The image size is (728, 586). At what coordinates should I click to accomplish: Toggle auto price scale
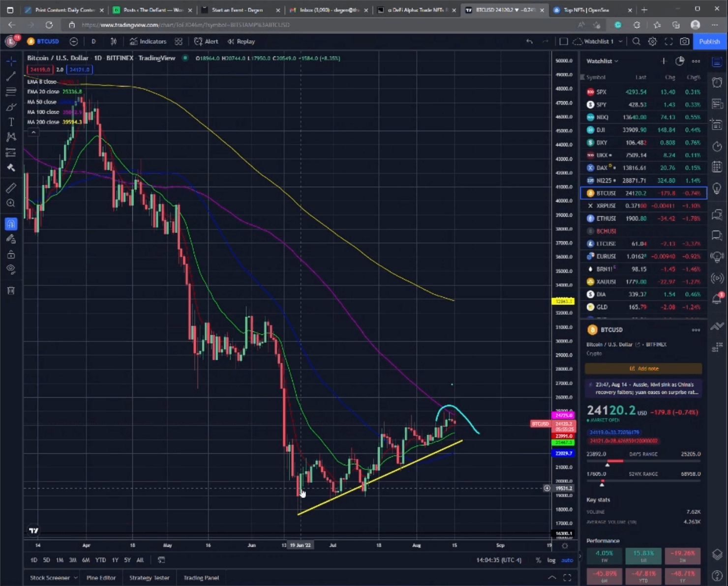click(x=567, y=560)
